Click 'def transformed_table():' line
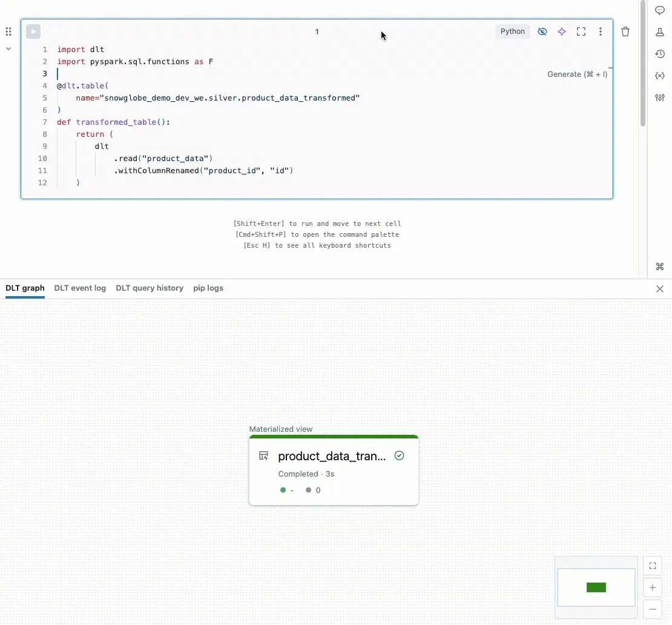 (x=114, y=122)
